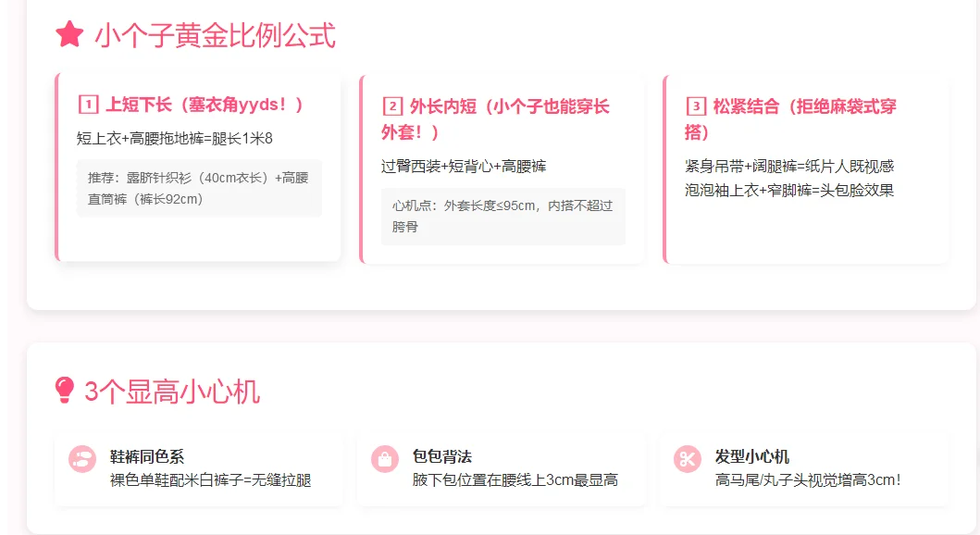Select the card title 外长内短（小个子也能穿长外套！）

496,118
